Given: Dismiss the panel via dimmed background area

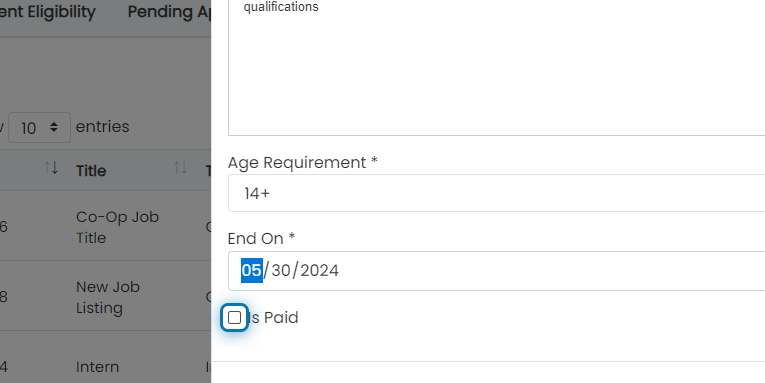Looking at the screenshot, I should 105,78.
